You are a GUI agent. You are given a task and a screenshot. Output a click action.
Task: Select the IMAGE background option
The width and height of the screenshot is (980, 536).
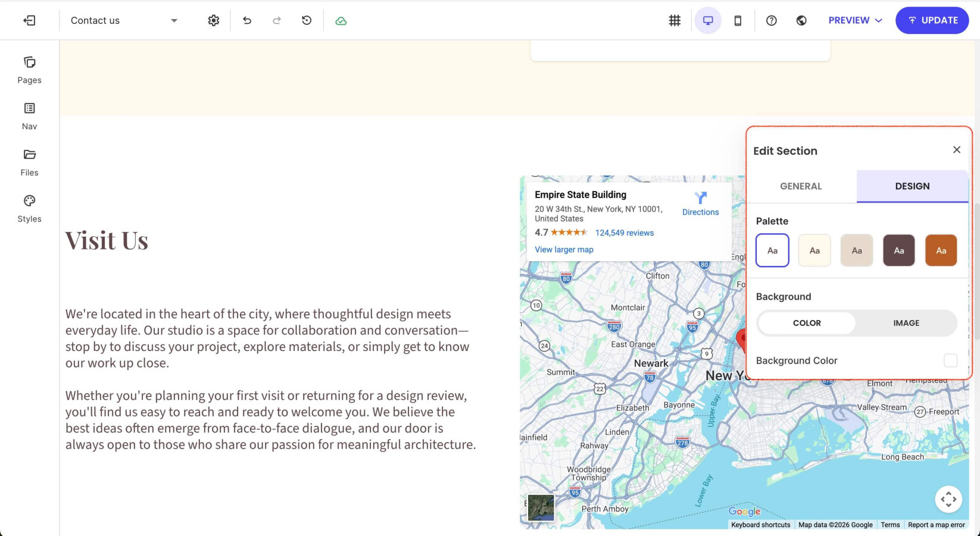[906, 323]
